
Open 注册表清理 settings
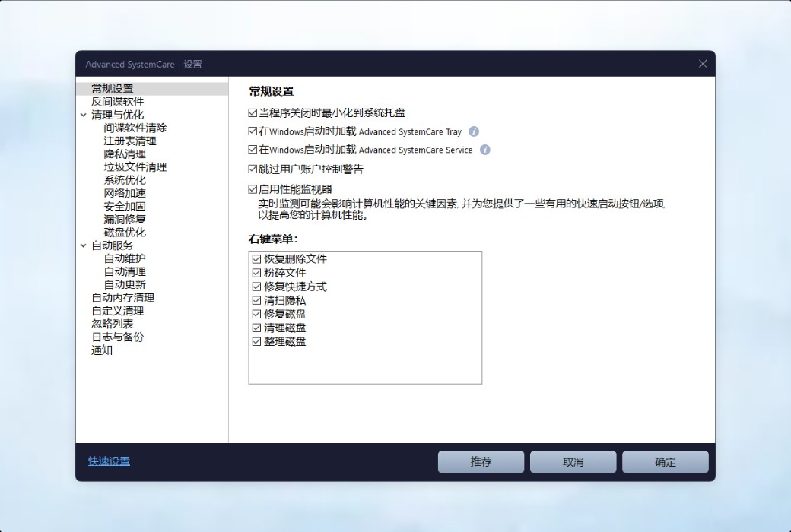pos(130,141)
